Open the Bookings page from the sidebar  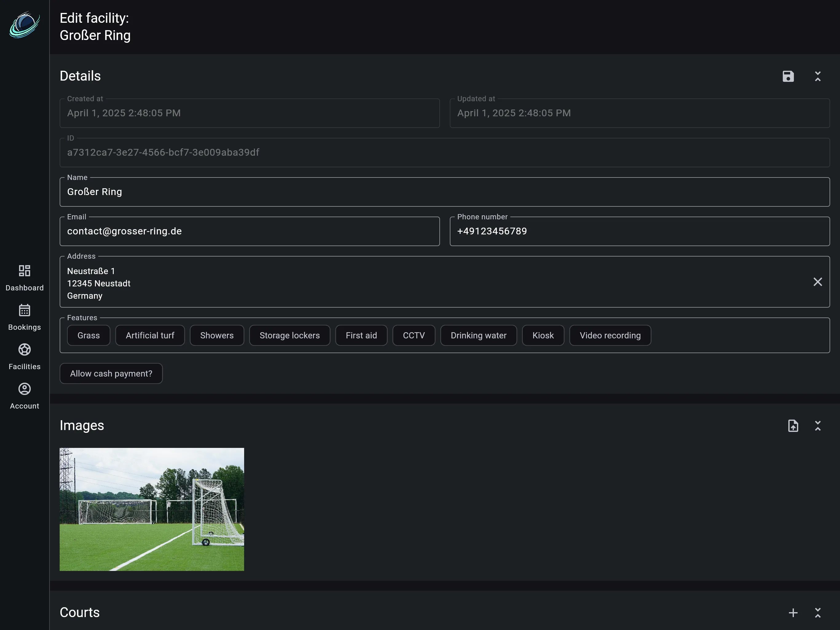click(x=24, y=318)
